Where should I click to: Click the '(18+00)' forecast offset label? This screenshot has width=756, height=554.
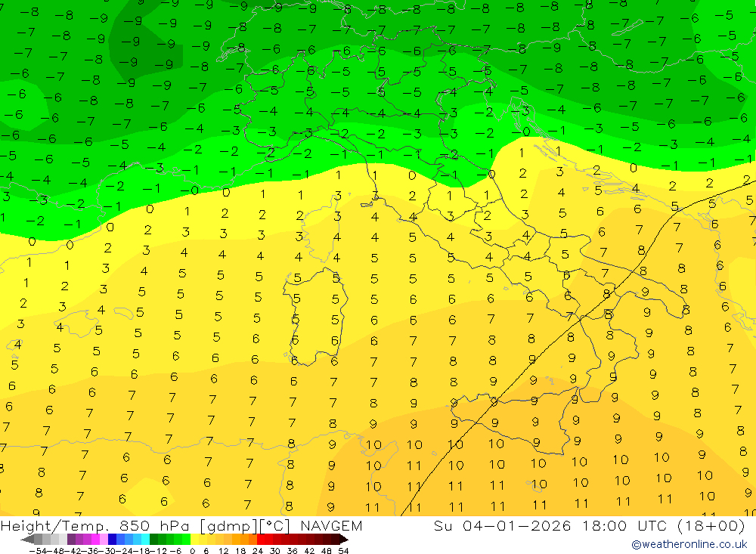pyautogui.click(x=711, y=525)
